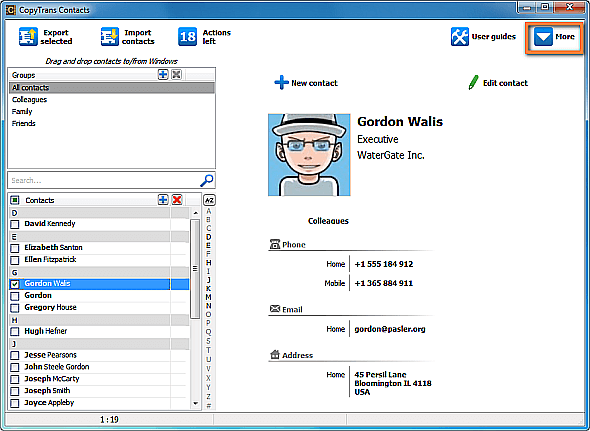Select the All contacts group

click(111, 88)
